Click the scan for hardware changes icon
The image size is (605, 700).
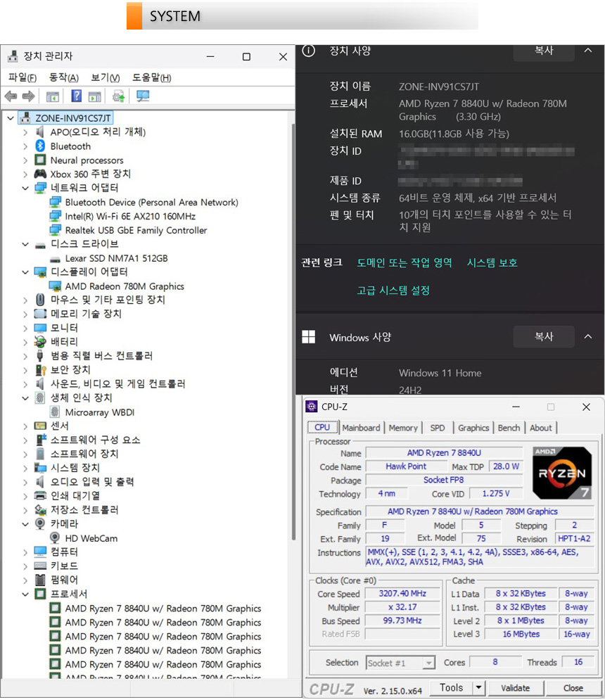143,96
